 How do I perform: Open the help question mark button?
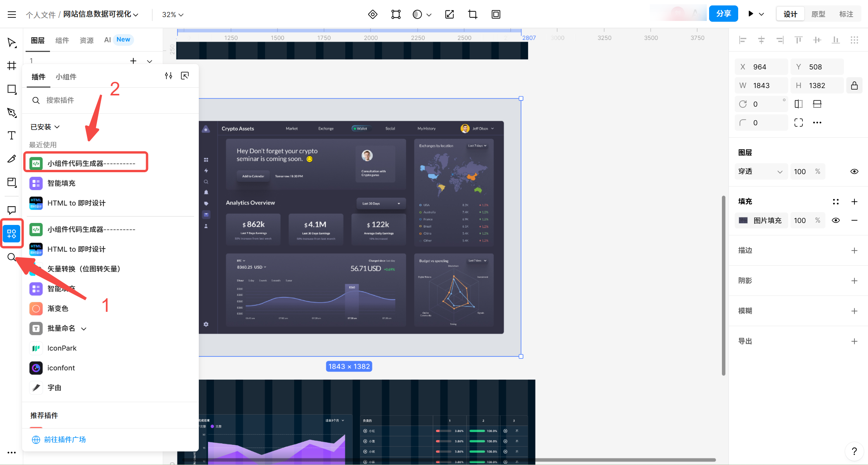pos(854,451)
